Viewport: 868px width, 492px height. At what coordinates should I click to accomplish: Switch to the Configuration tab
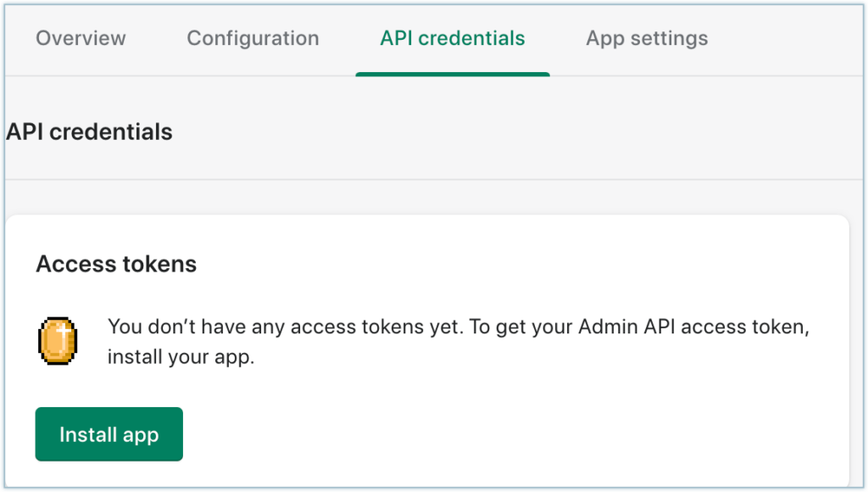[x=253, y=38]
